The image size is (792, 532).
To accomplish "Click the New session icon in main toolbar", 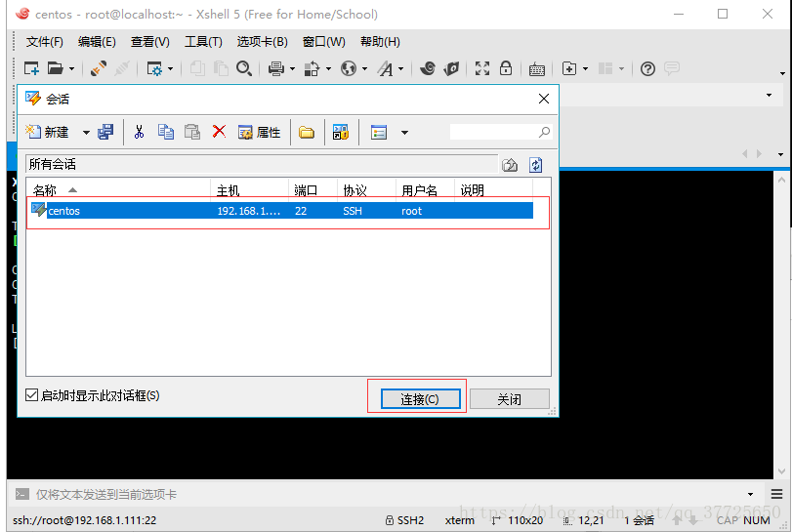I will 31,68.
